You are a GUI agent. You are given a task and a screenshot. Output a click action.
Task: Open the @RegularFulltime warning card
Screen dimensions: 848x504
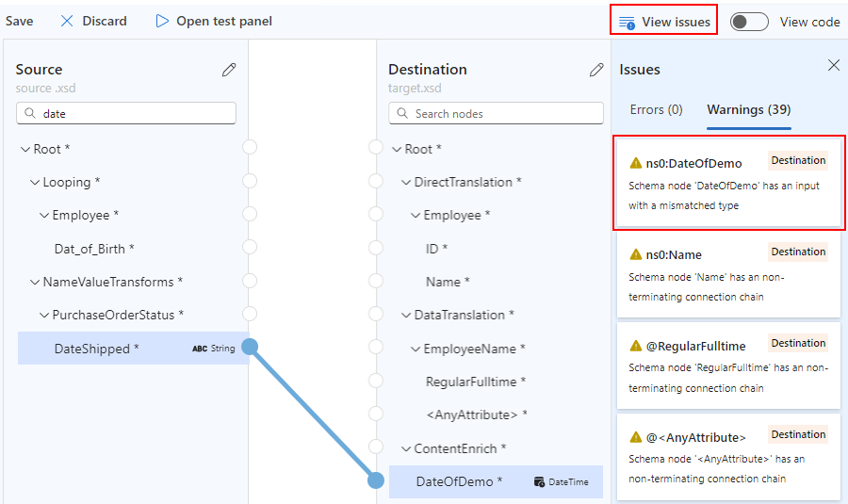pyautogui.click(x=728, y=366)
